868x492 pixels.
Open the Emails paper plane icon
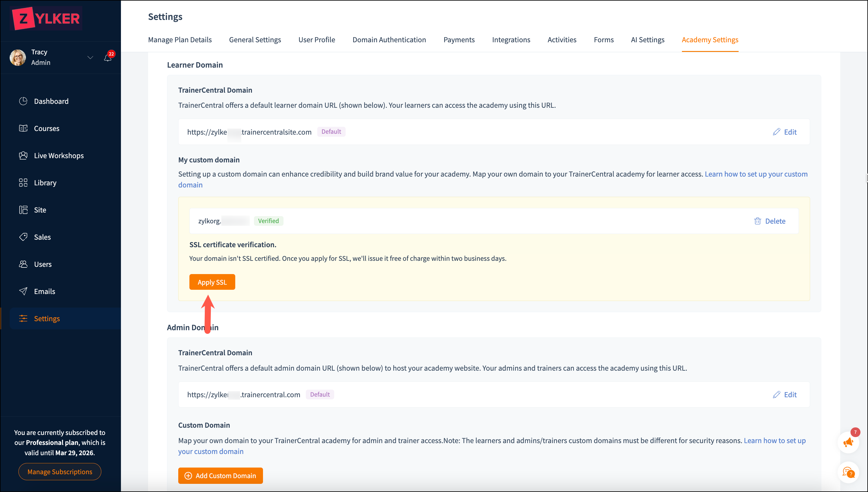pyautogui.click(x=23, y=291)
